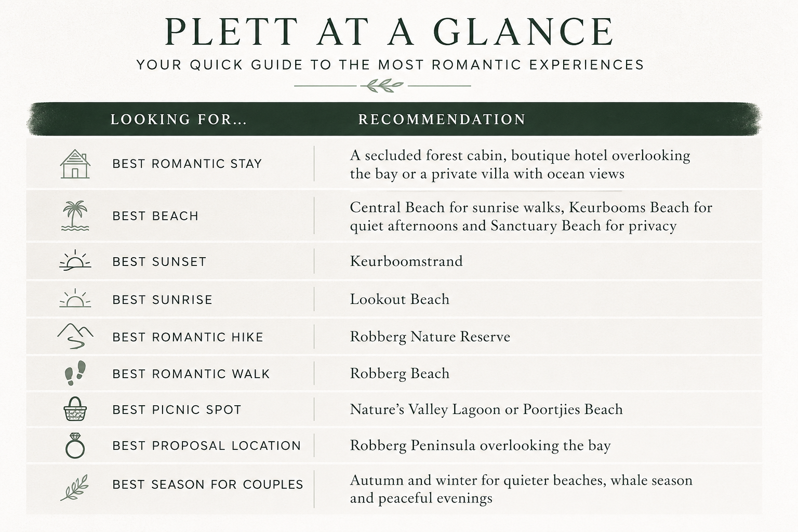Select the 'Looking For...' column header
Viewport: 798px width, 532px height.
pyautogui.click(x=179, y=119)
